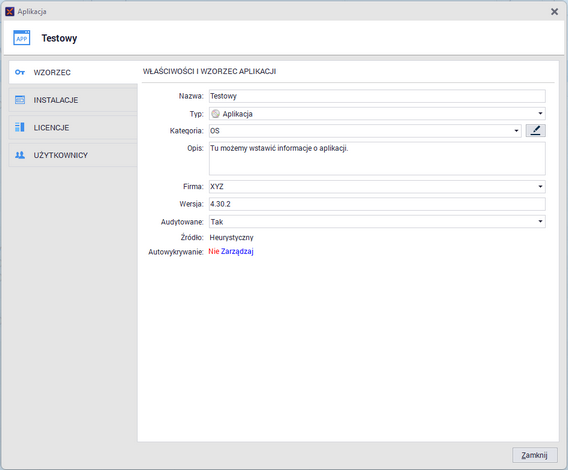Viewport: 568px width, 470px height.
Task: Click the blue APP icon in header
Action: click(x=22, y=38)
